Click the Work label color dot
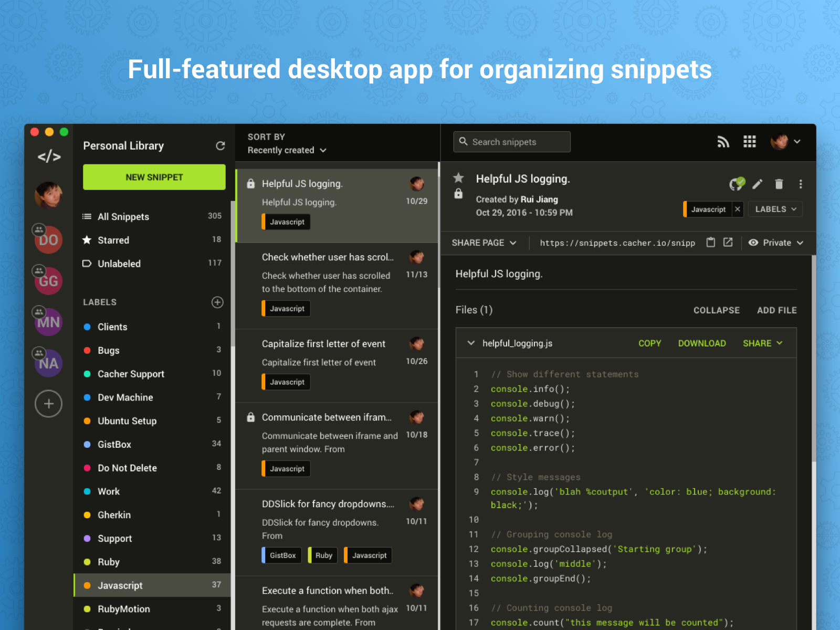This screenshot has height=630, width=840. (87, 491)
